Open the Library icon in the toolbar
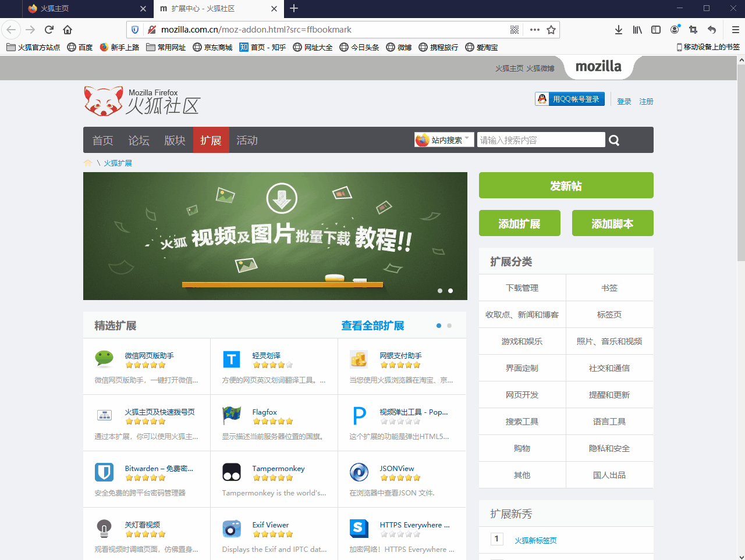 tap(637, 30)
